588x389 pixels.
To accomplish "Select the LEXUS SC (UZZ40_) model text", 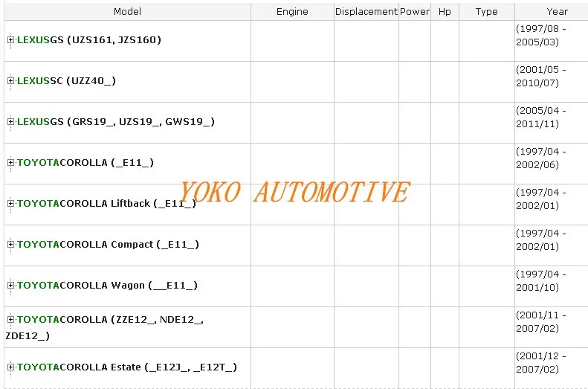I will pyautogui.click(x=66, y=80).
